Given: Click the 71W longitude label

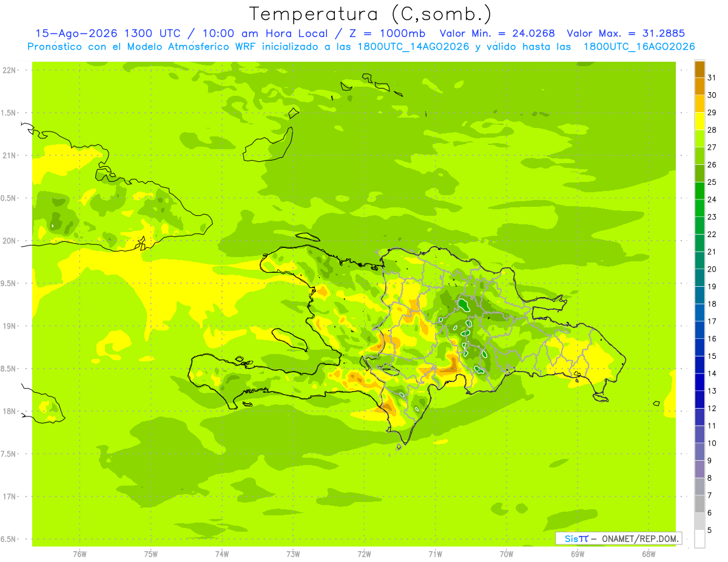Looking at the screenshot, I should 435,554.
